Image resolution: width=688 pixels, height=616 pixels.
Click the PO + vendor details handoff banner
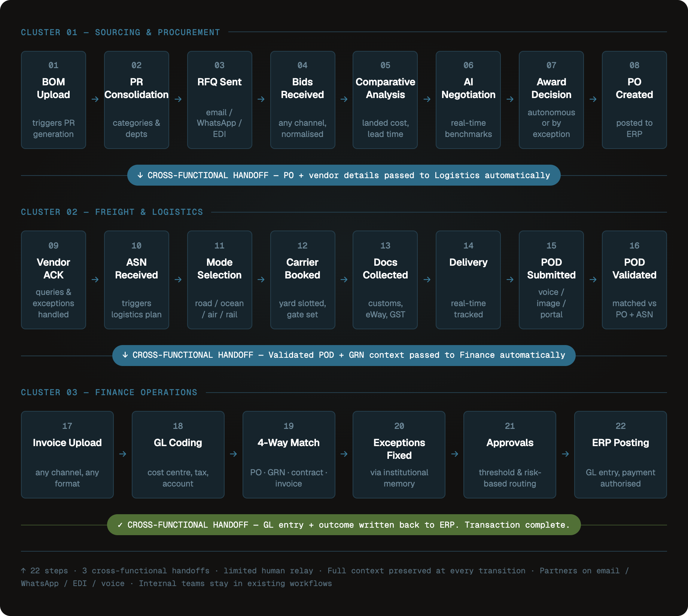point(344,175)
